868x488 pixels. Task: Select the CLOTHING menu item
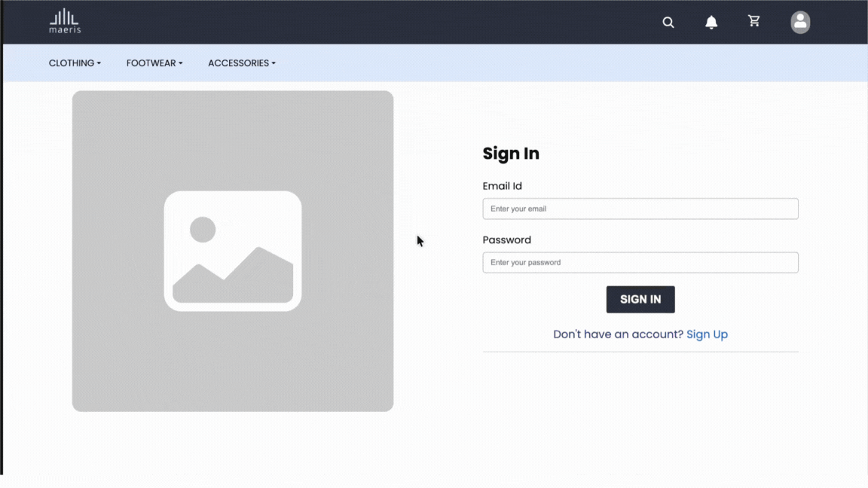pos(75,63)
